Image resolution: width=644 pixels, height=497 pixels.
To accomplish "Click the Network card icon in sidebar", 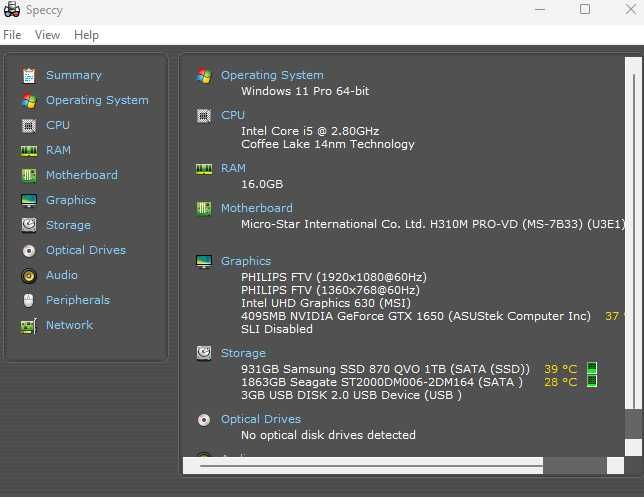I will 29,327.
